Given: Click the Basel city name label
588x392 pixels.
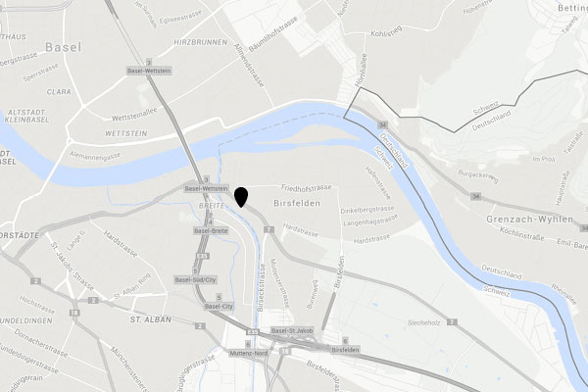Looking at the screenshot, I should click(x=63, y=47).
